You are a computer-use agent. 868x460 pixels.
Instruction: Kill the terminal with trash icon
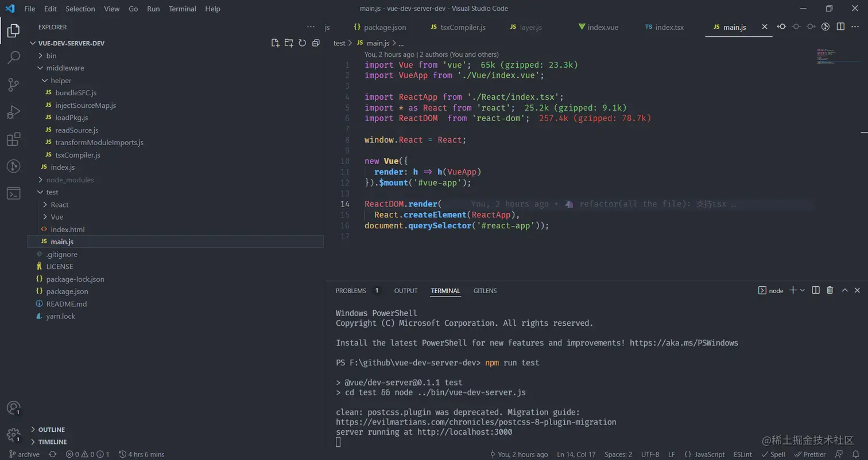830,290
